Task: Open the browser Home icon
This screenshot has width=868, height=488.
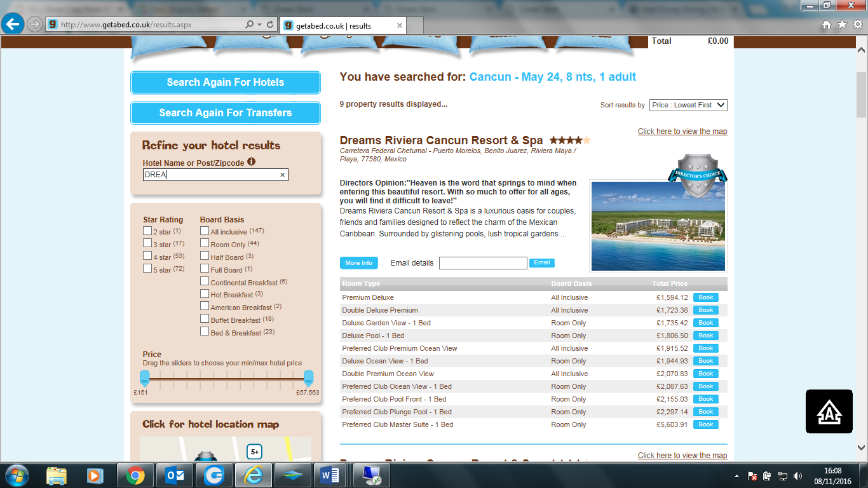Action: 827,25
